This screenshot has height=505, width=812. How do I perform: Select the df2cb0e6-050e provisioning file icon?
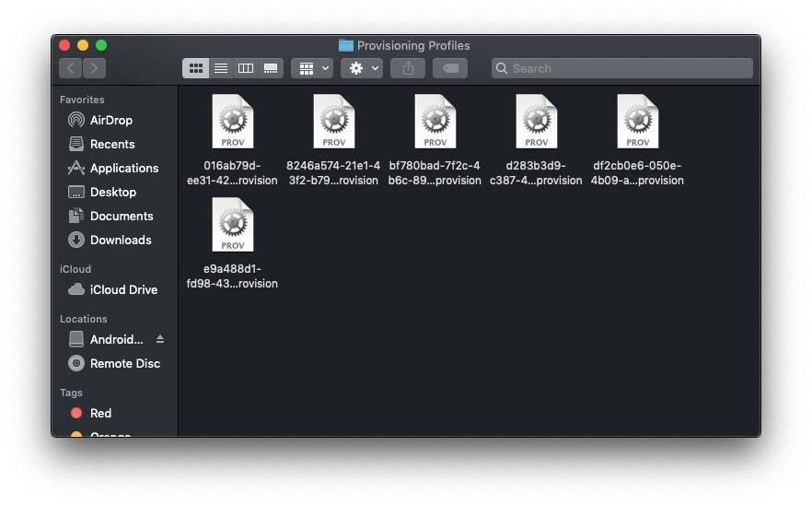(x=637, y=122)
